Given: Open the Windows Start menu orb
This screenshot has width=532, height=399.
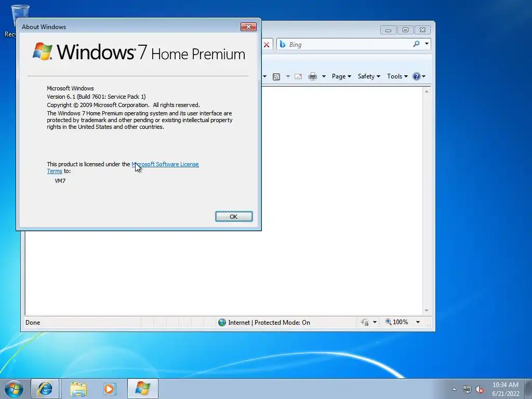Looking at the screenshot, I should [14, 389].
